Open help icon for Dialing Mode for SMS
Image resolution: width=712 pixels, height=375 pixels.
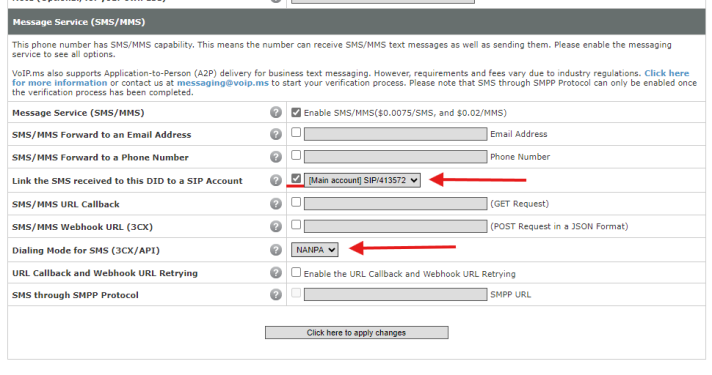tap(276, 250)
